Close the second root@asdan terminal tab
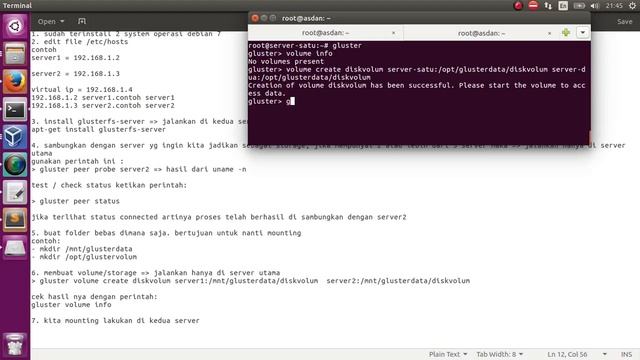The height and width of the screenshot is (360, 640). pos(549,33)
